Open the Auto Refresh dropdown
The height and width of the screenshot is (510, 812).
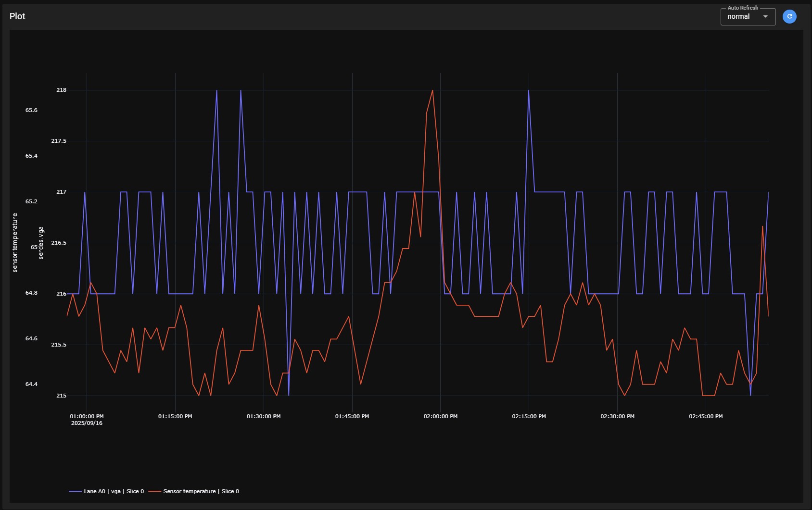(748, 17)
